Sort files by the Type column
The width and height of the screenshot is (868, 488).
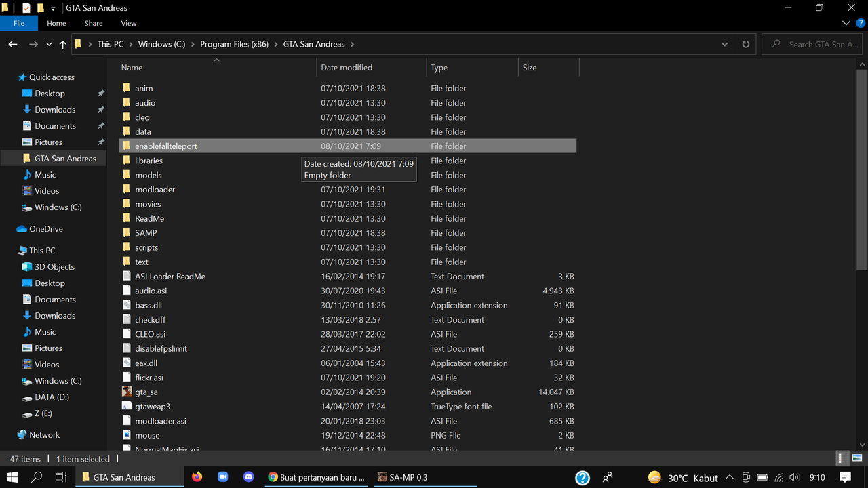point(473,68)
